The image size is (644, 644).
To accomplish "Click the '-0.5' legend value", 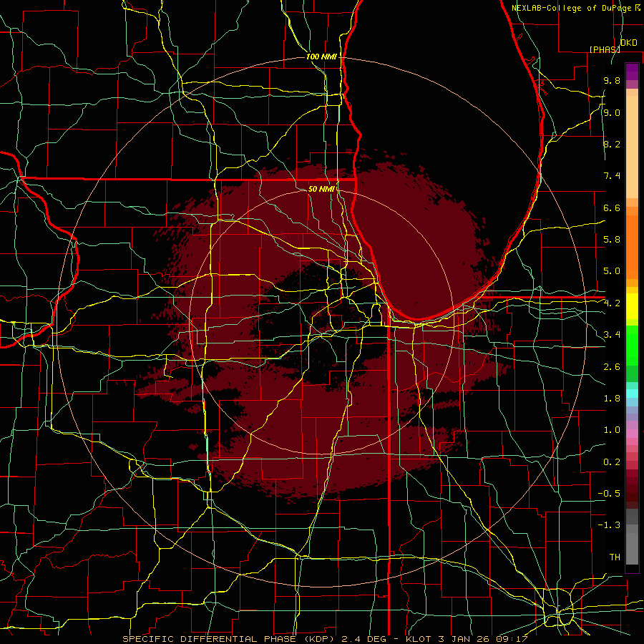I will coord(609,493).
